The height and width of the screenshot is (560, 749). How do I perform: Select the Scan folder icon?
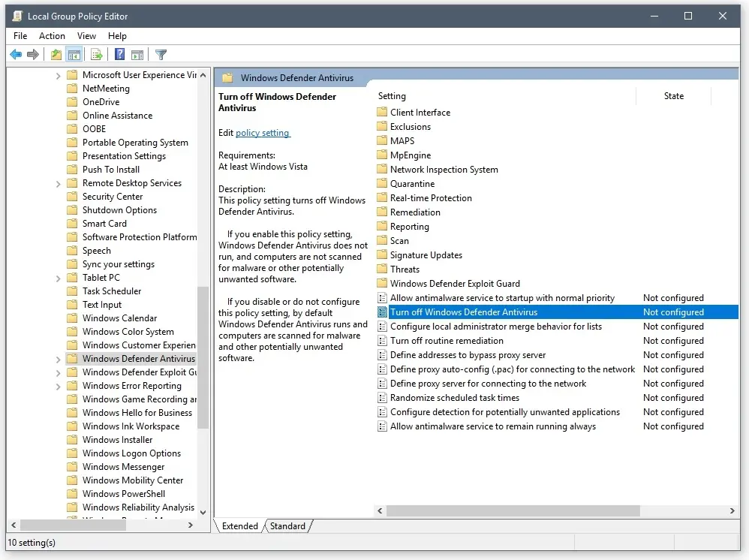pyautogui.click(x=382, y=241)
